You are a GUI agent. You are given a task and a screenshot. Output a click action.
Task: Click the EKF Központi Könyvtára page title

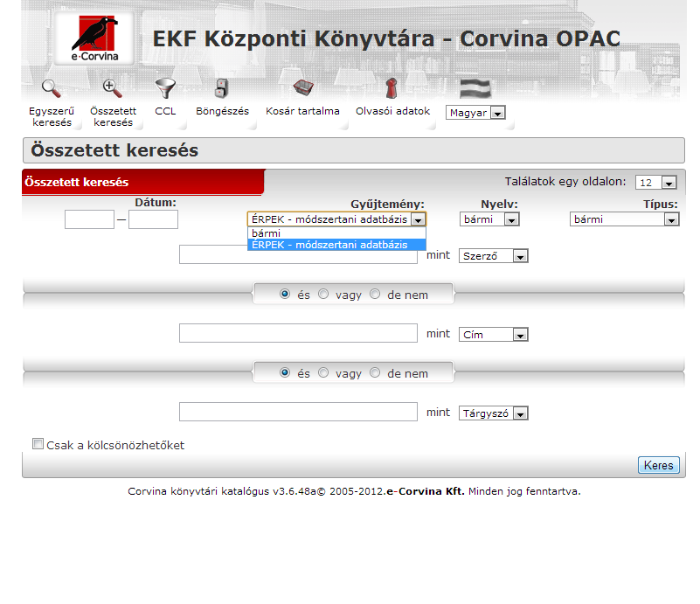tap(386, 38)
